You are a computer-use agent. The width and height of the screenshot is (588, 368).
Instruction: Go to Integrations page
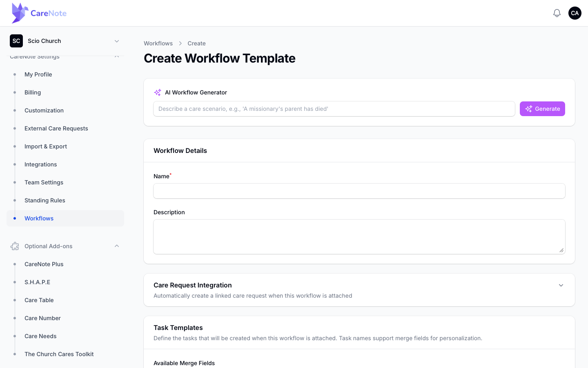point(65,164)
